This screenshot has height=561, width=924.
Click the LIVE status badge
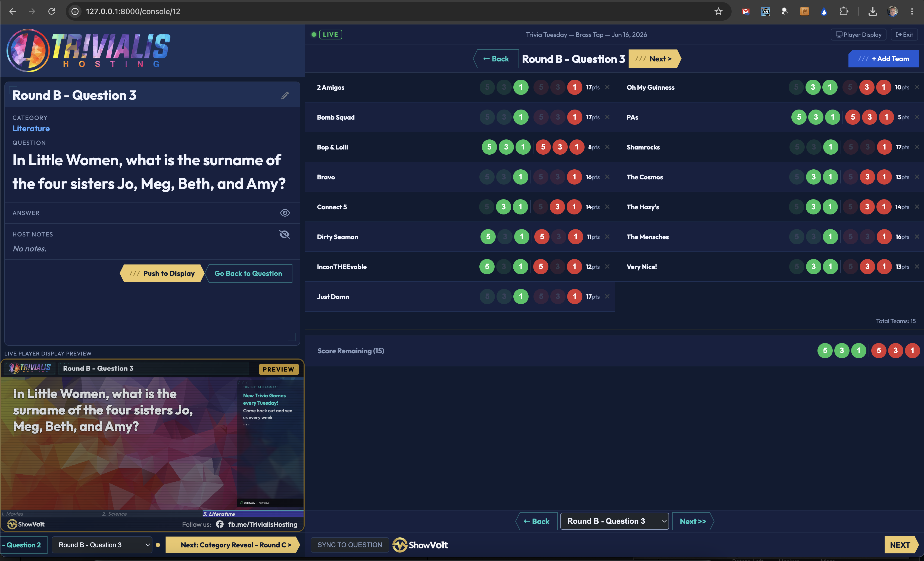click(x=330, y=35)
